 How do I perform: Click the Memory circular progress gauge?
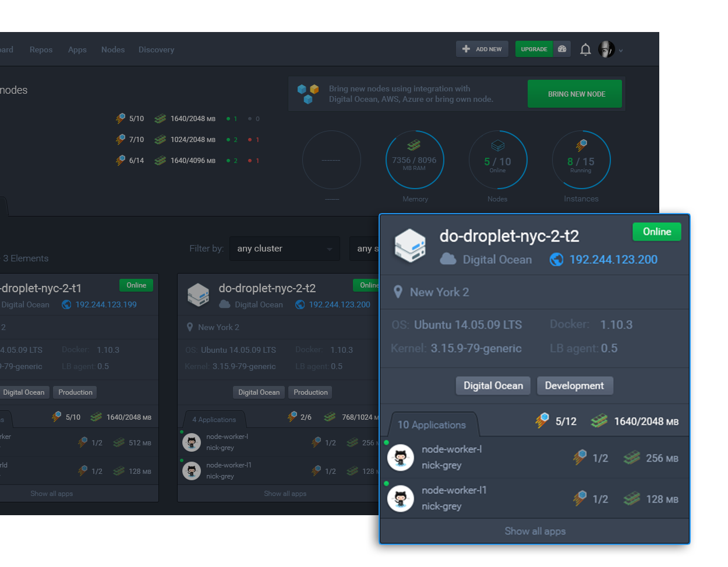pyautogui.click(x=415, y=160)
